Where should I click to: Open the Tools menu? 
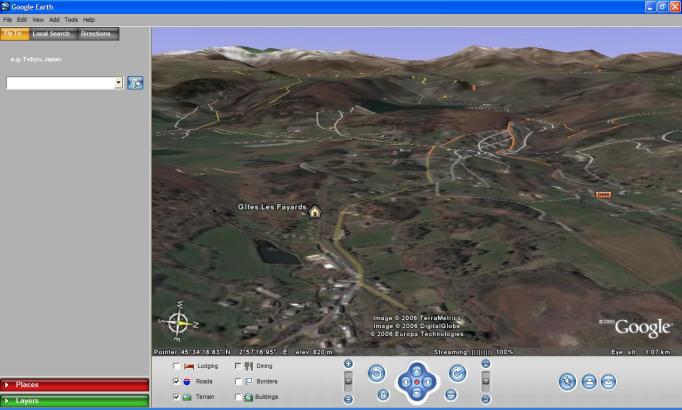click(x=71, y=20)
